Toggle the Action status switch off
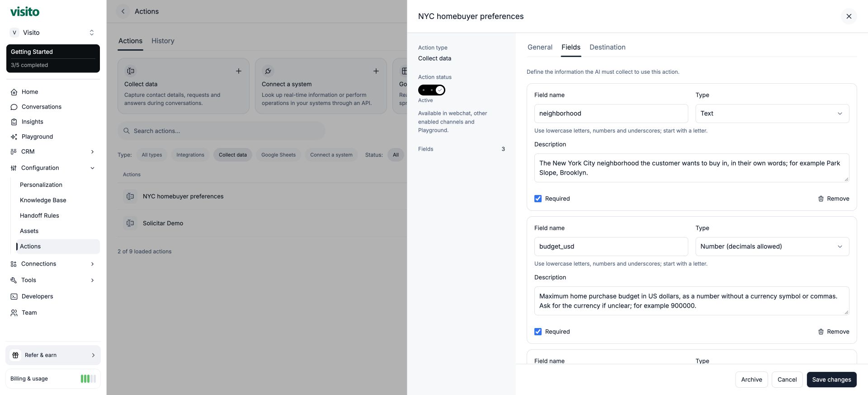This screenshot has width=868, height=395. (432, 90)
